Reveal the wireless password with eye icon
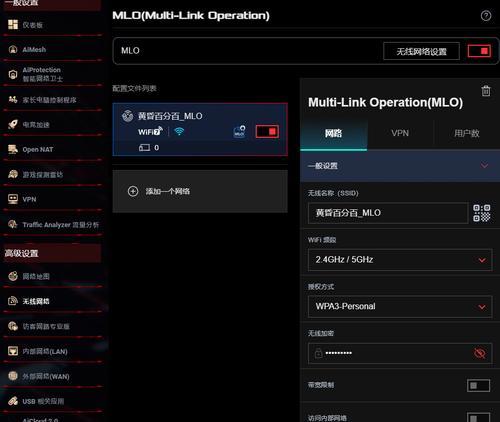The width and height of the screenshot is (500, 422). pos(480,353)
